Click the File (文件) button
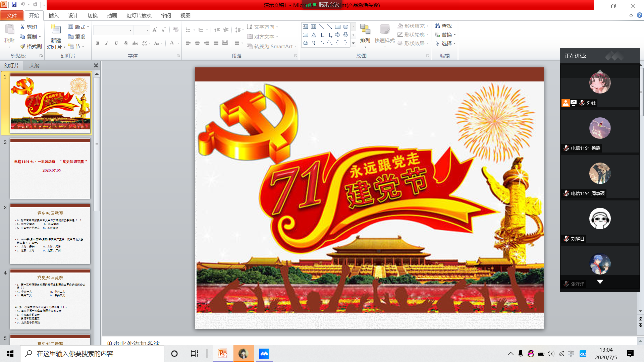The image size is (644, 362). [x=12, y=15]
